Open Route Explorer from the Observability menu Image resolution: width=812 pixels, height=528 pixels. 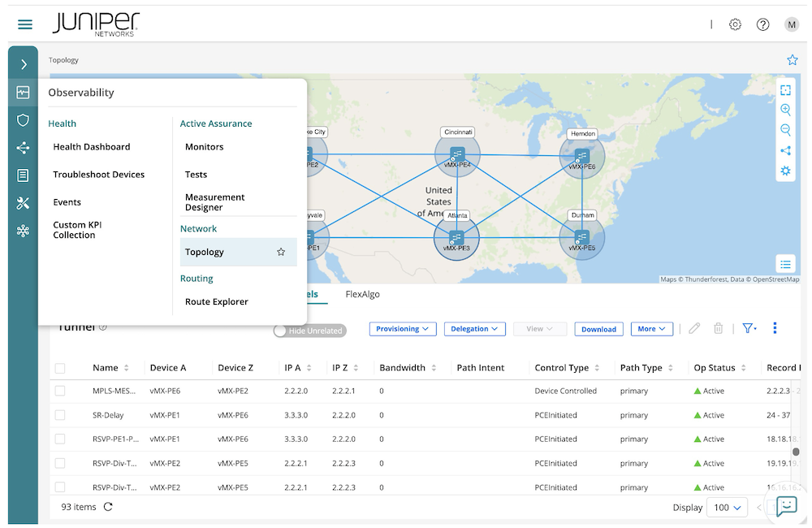coord(216,301)
